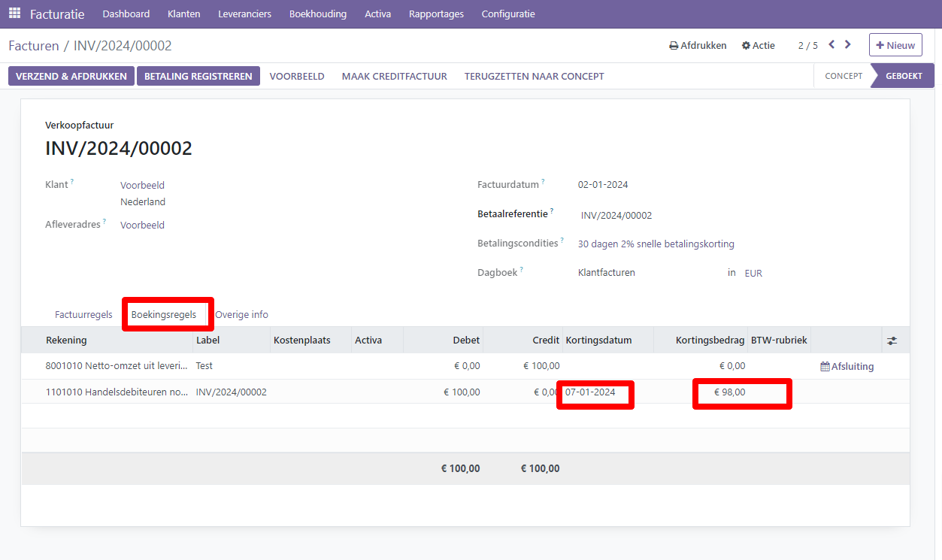942x560 pixels.
Task: Expand the Rapportages menu
Action: [x=436, y=14]
